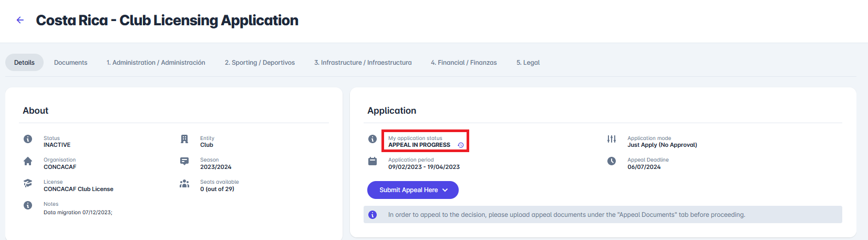Click the back arrow icon

(x=20, y=20)
